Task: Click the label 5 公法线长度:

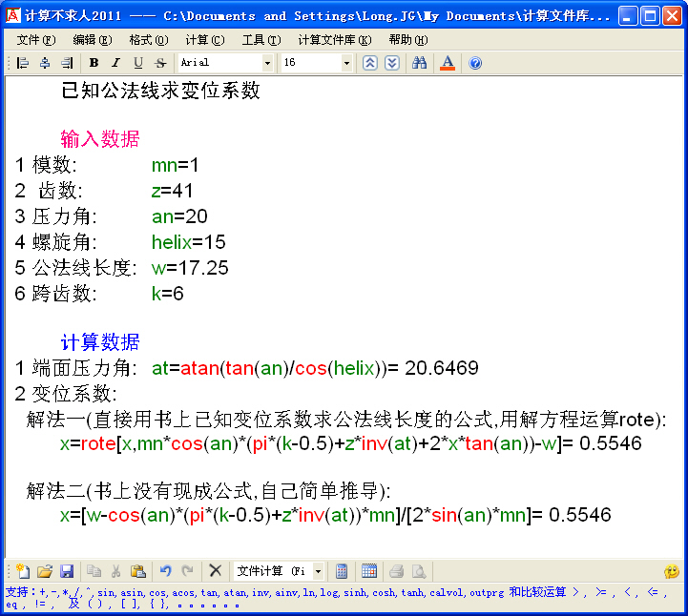Action: click(76, 268)
